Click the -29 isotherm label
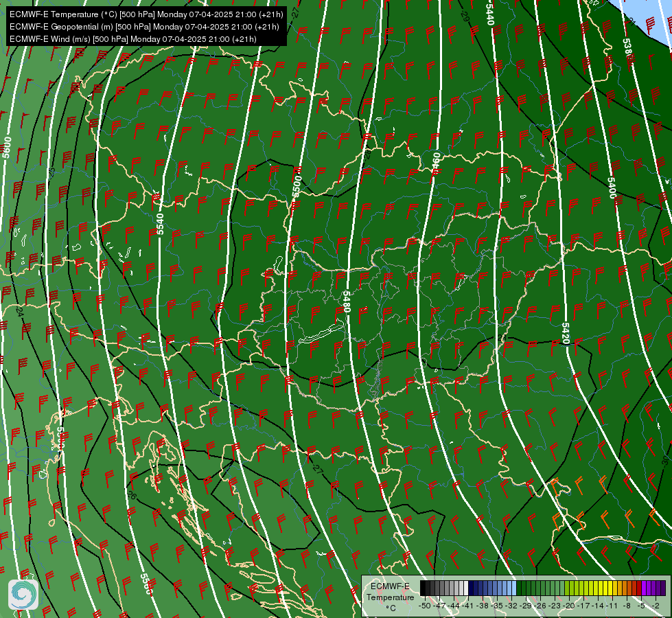Image resolution: width=672 pixels, height=618 pixels. 465,16
